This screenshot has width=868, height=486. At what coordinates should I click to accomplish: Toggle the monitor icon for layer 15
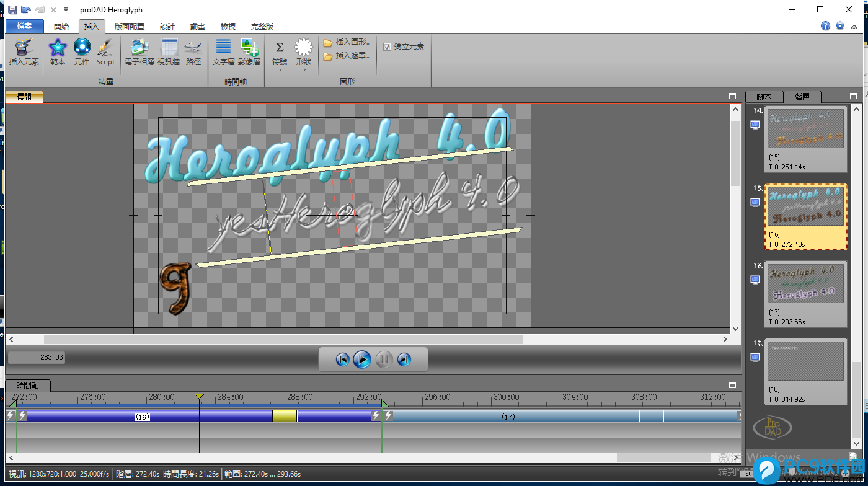point(755,202)
